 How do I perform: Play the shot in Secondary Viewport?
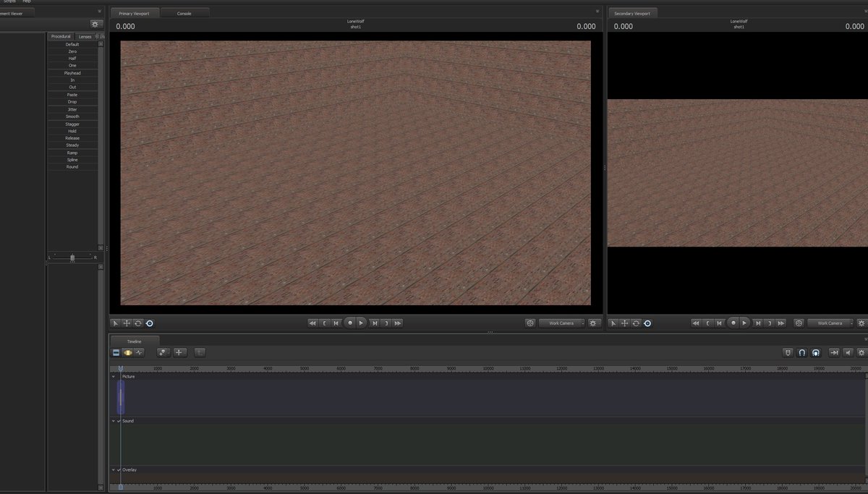(x=744, y=323)
